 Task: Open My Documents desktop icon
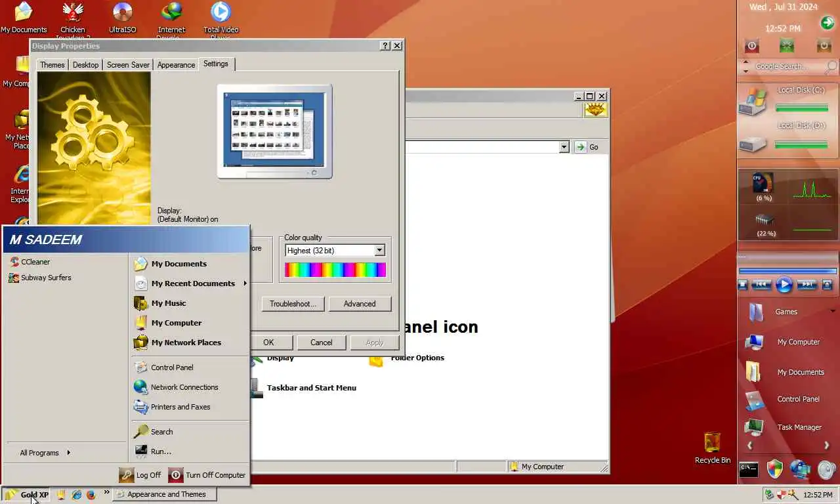click(x=24, y=18)
